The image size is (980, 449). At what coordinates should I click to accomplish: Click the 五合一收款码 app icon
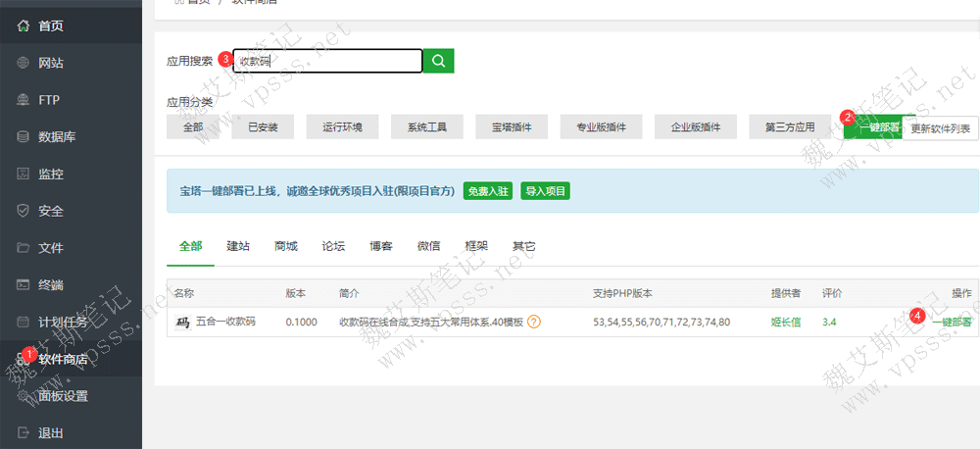pos(182,322)
